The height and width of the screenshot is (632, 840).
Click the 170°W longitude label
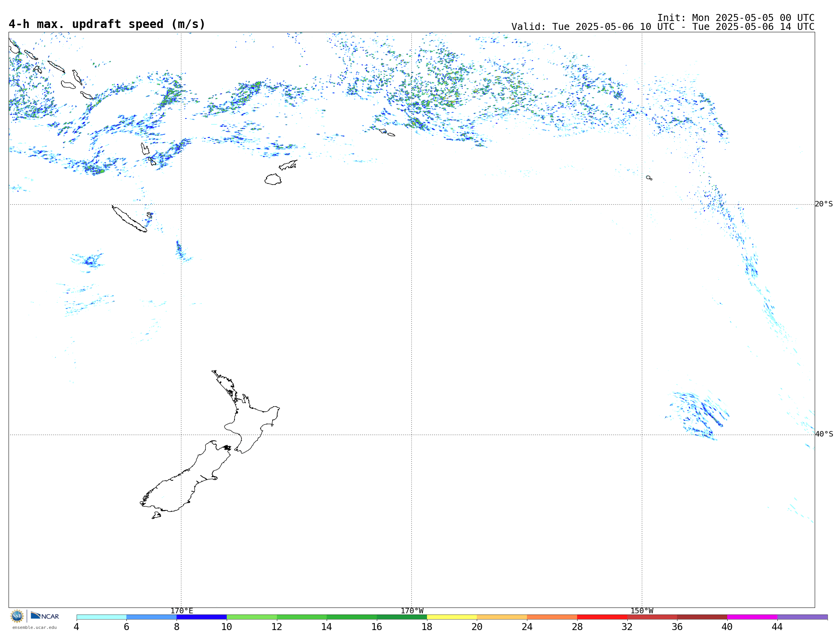pyautogui.click(x=412, y=611)
